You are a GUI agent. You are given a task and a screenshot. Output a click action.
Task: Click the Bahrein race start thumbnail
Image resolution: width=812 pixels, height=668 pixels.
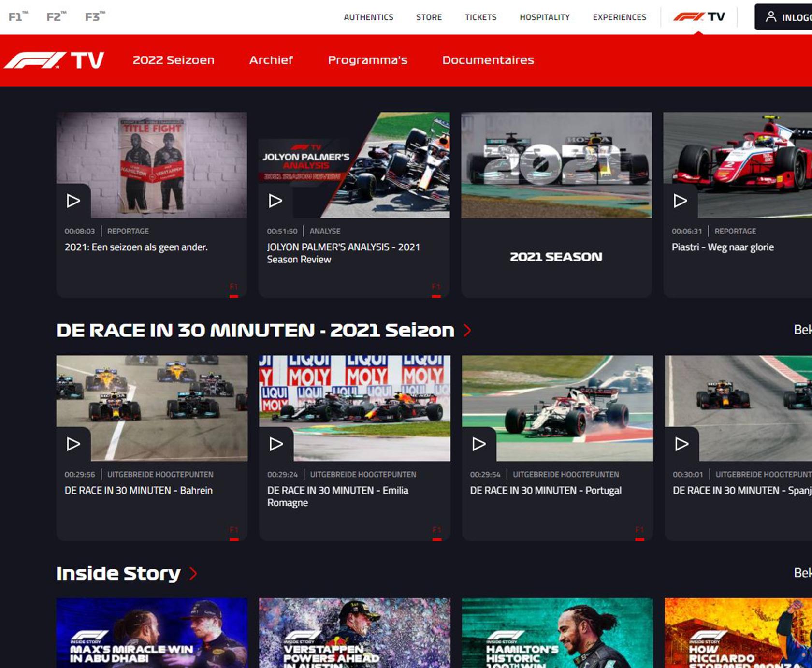point(152,408)
